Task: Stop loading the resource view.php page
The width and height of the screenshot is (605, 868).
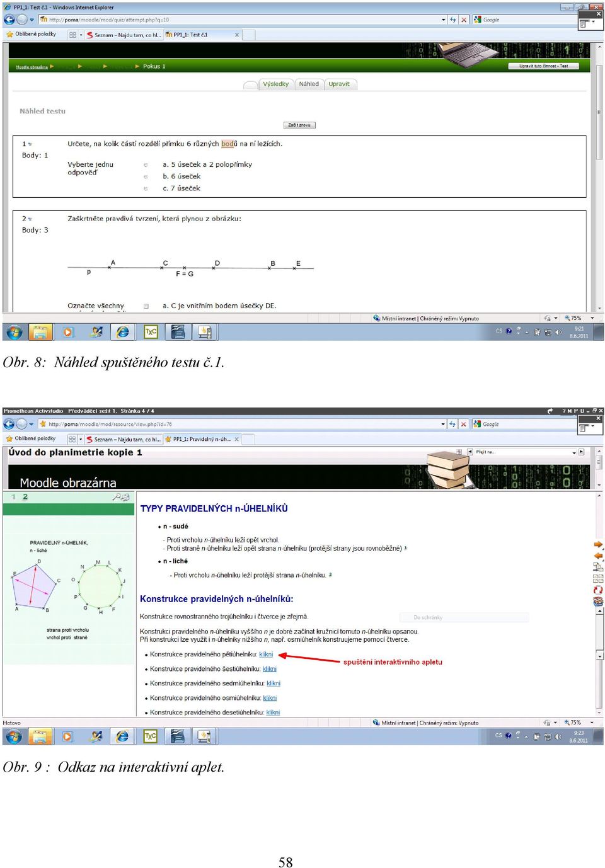Action: (463, 424)
